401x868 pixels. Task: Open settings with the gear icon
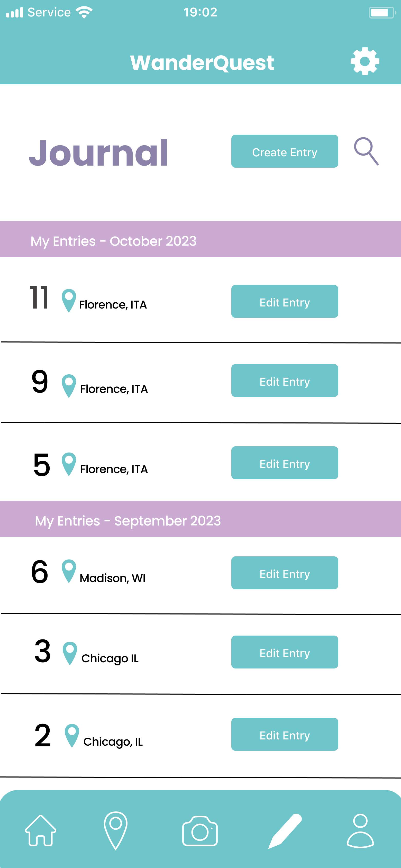tap(365, 61)
